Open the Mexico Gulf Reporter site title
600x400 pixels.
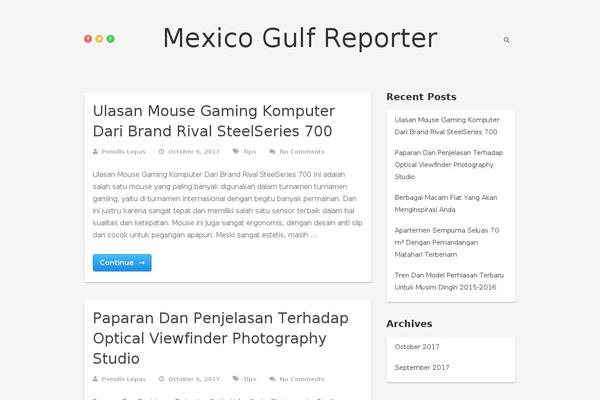[x=300, y=38]
